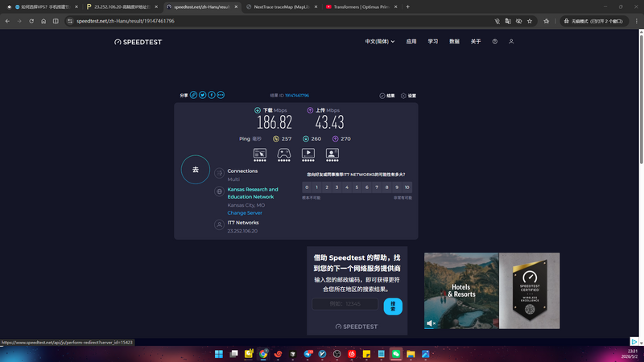Click the page vertical scrollbar

click(641, 98)
